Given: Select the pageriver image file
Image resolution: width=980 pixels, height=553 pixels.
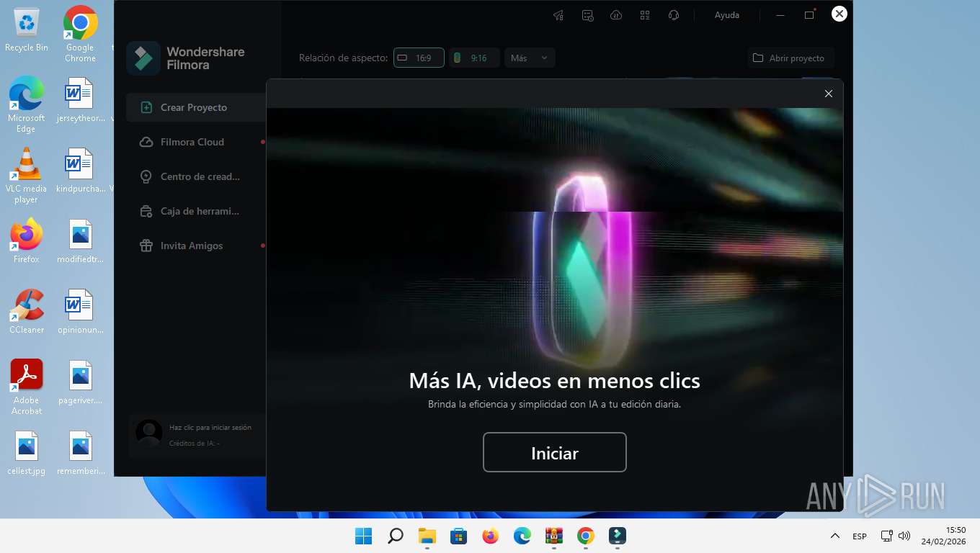Looking at the screenshot, I should (80, 382).
